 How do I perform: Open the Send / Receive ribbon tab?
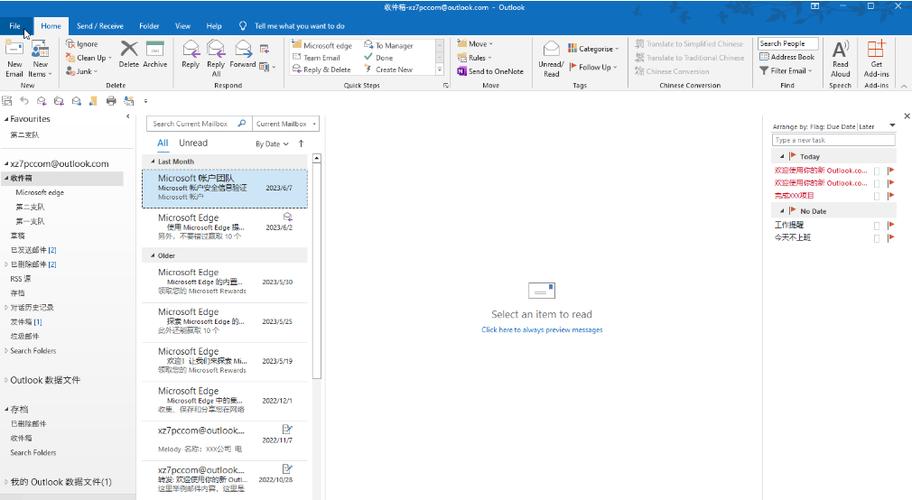click(100, 26)
